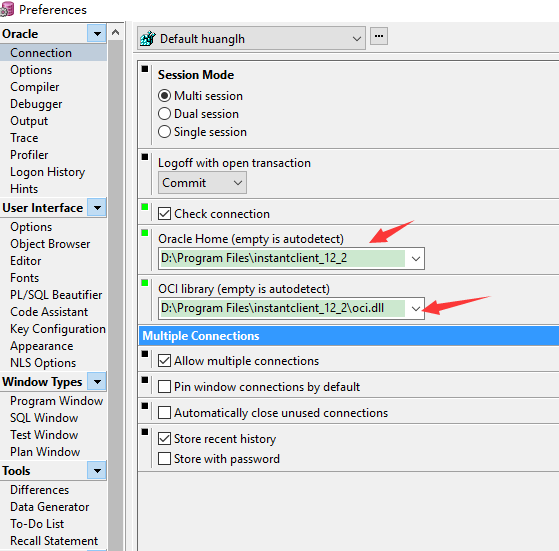Click the Default huanglh preference set icon

click(x=148, y=38)
